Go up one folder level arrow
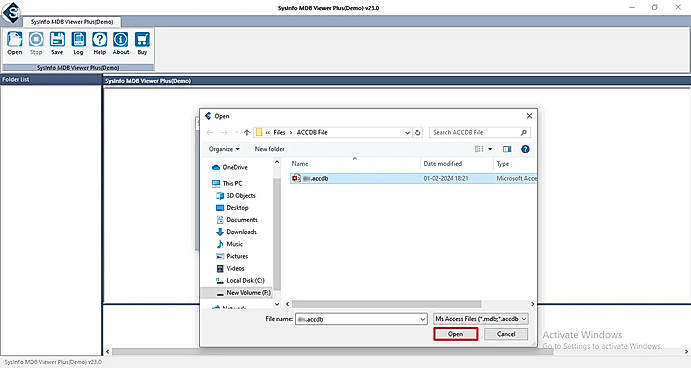Image resolution: width=691 pixels, height=368 pixels. [x=247, y=132]
